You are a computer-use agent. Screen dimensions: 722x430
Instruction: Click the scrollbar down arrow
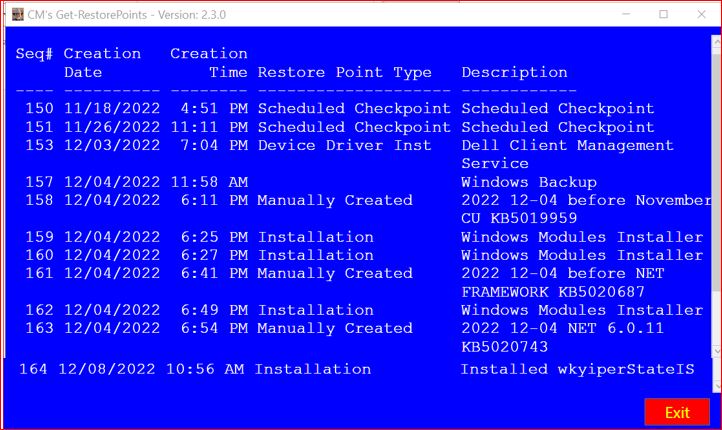point(714,349)
